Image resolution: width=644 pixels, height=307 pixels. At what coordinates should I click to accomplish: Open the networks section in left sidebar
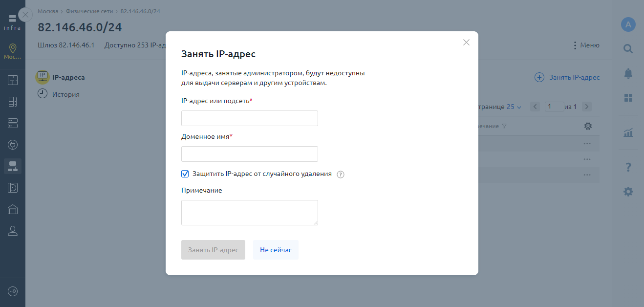13,166
